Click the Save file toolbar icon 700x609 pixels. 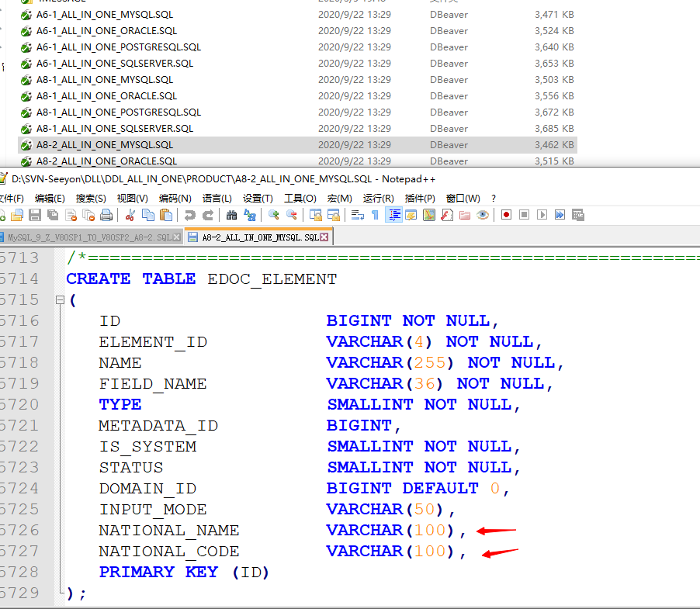35,215
